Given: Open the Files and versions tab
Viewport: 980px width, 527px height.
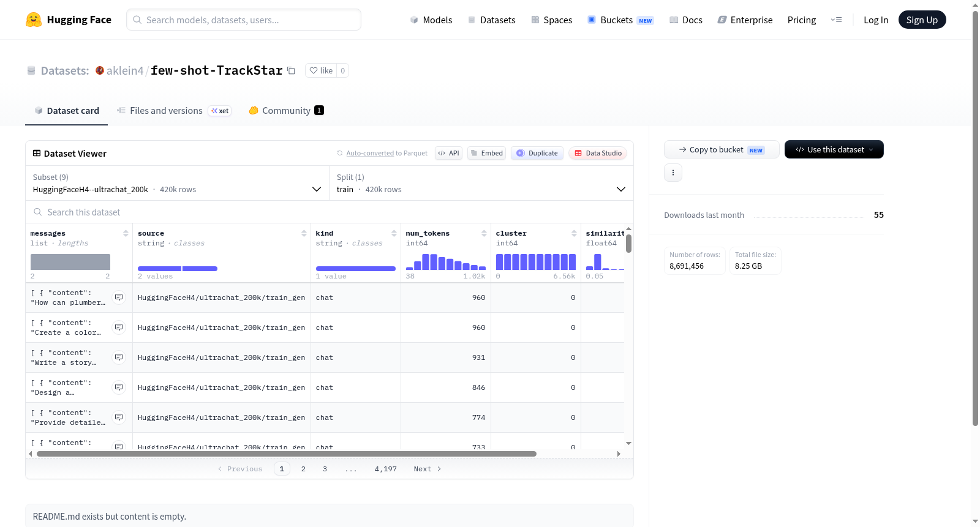Looking at the screenshot, I should point(174,111).
